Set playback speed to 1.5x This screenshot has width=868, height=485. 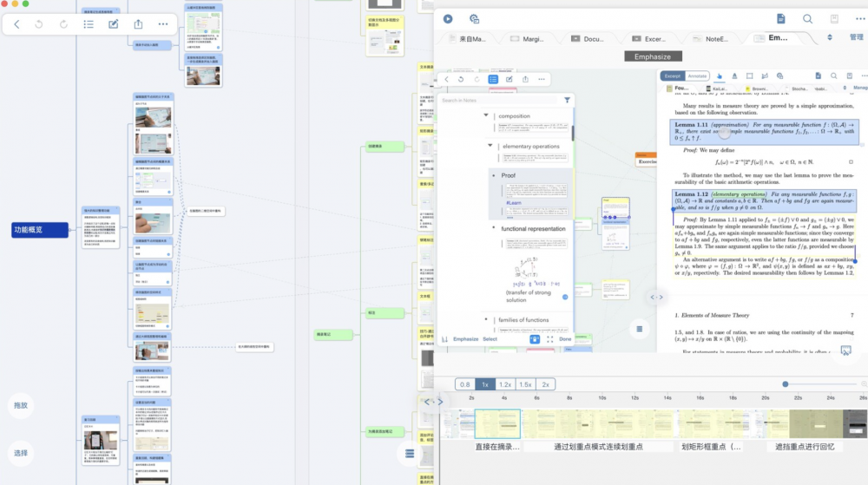coord(525,384)
